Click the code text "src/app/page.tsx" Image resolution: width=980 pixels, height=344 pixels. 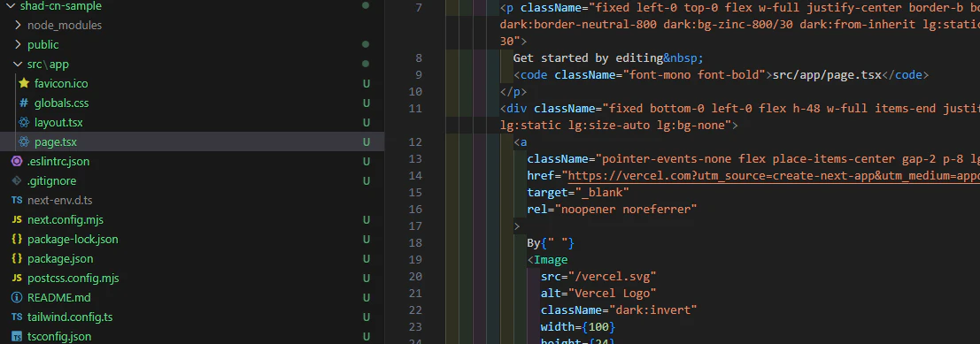827,75
